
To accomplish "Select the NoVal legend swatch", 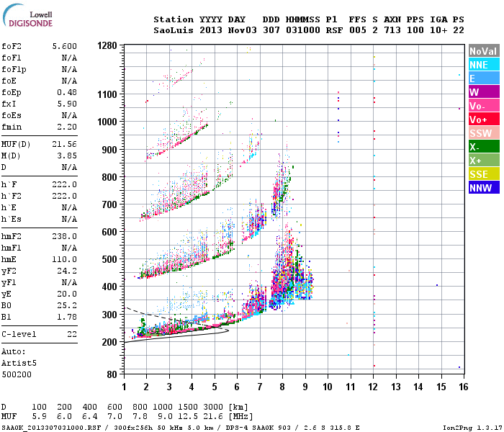I will [x=484, y=51].
